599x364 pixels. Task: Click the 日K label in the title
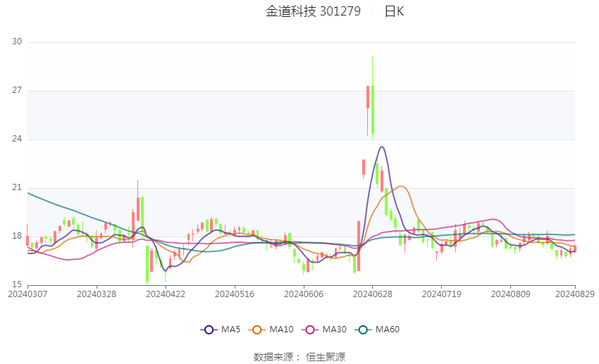tap(394, 11)
